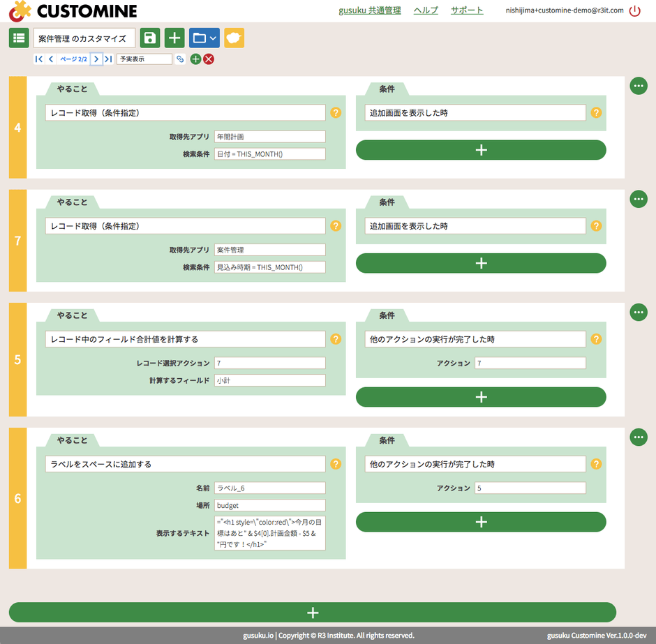Open the blue folder dropdown
Image resolution: width=656 pixels, height=644 pixels.
coord(204,38)
